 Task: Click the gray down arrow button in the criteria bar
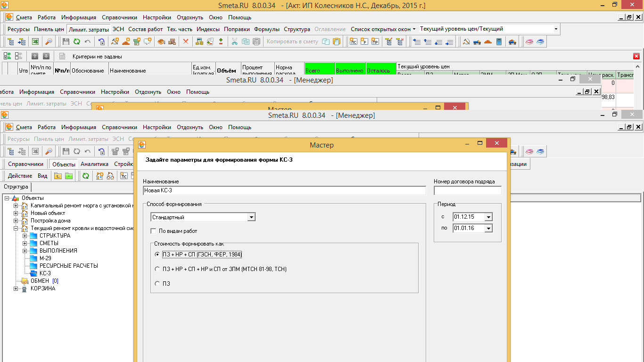[x=46, y=56]
